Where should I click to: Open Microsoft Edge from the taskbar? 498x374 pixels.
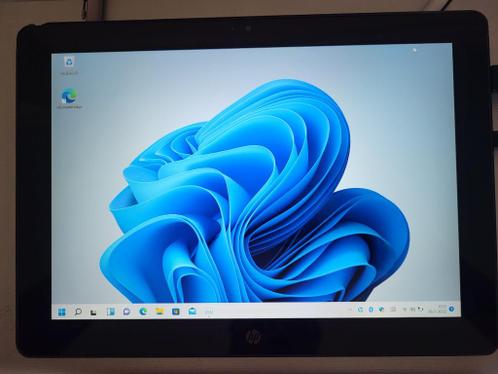coord(143,312)
